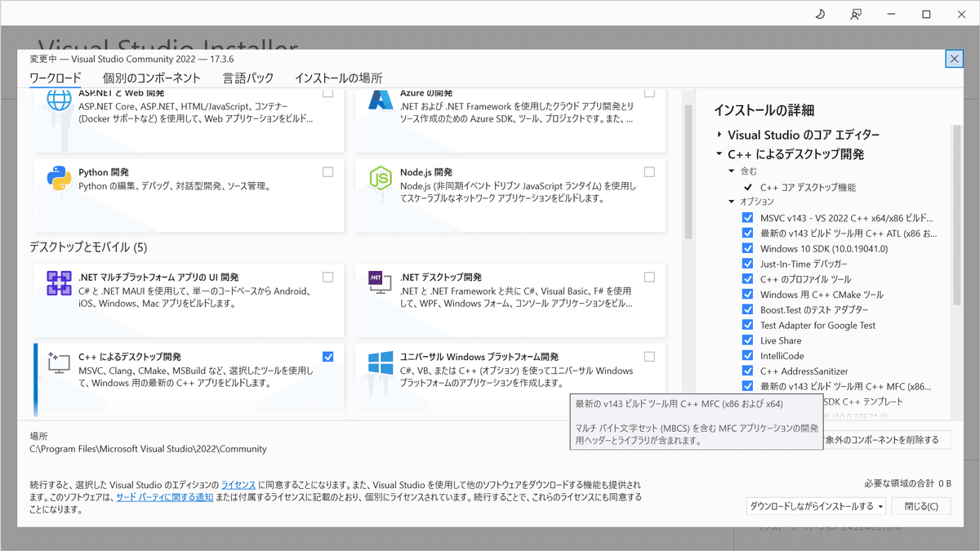
Task: Click the Python development logo icon
Action: click(60, 178)
